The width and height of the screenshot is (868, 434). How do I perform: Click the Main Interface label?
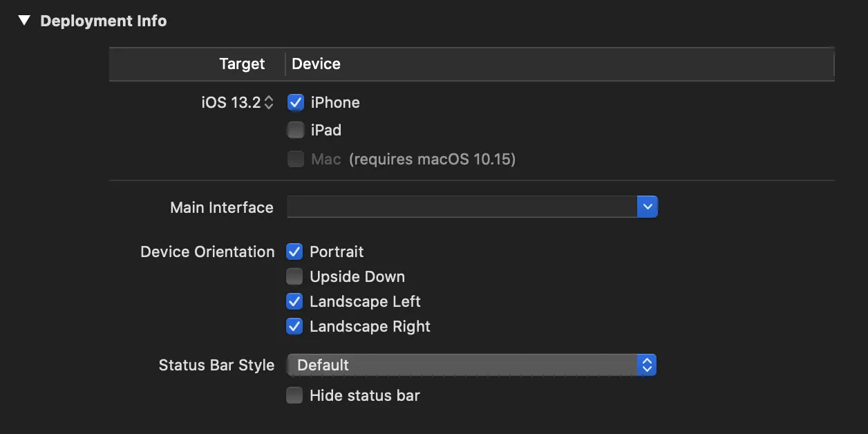[x=222, y=207]
